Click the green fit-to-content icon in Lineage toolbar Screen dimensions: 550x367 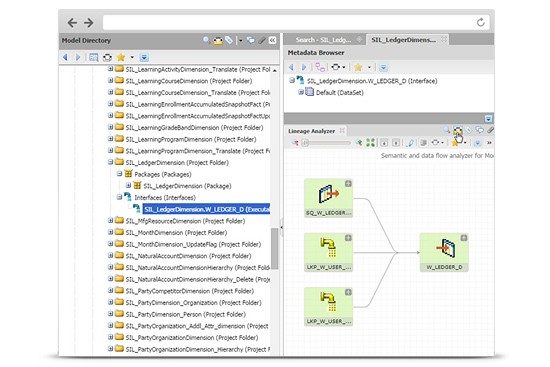click(370, 142)
